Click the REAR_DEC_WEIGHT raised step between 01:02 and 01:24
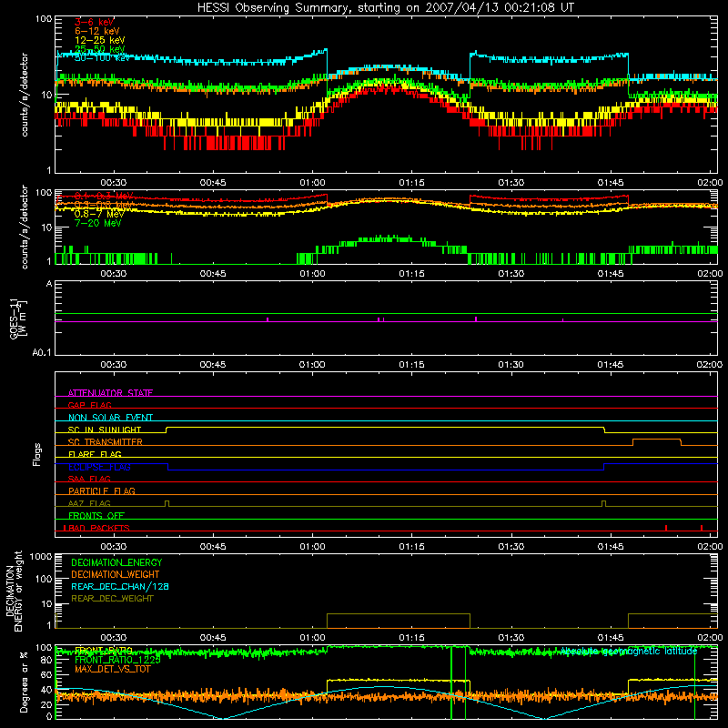 point(399,614)
